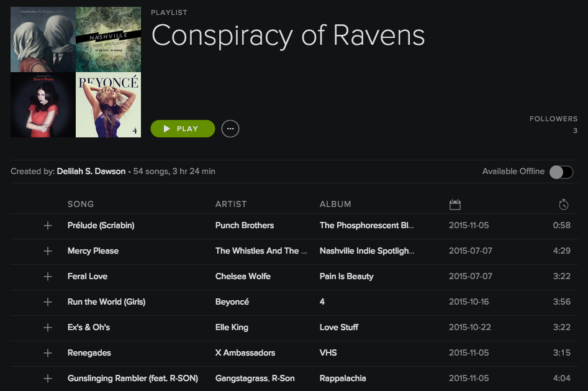Open artist The Whistles And The ...
The image size is (588, 391).
pos(261,251)
